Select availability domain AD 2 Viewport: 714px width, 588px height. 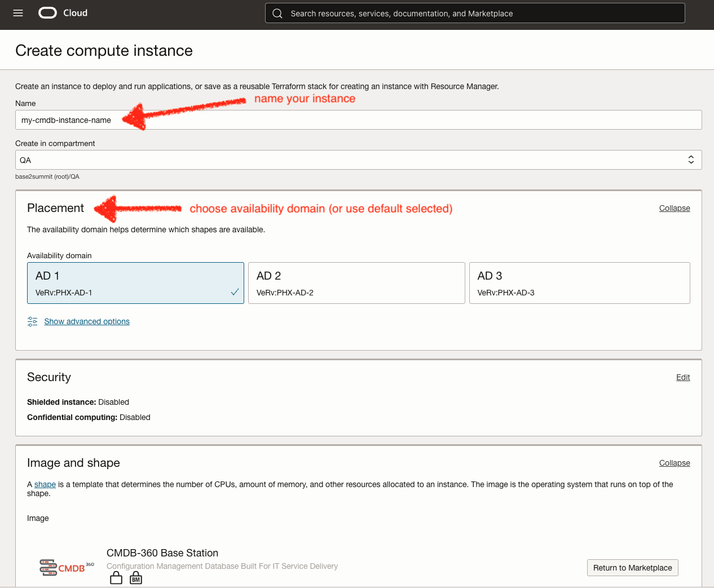tap(356, 283)
